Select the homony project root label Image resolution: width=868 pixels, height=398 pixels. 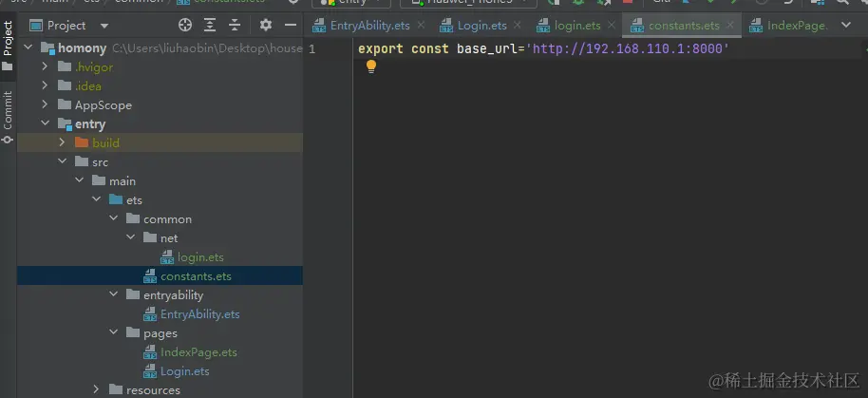click(x=82, y=48)
